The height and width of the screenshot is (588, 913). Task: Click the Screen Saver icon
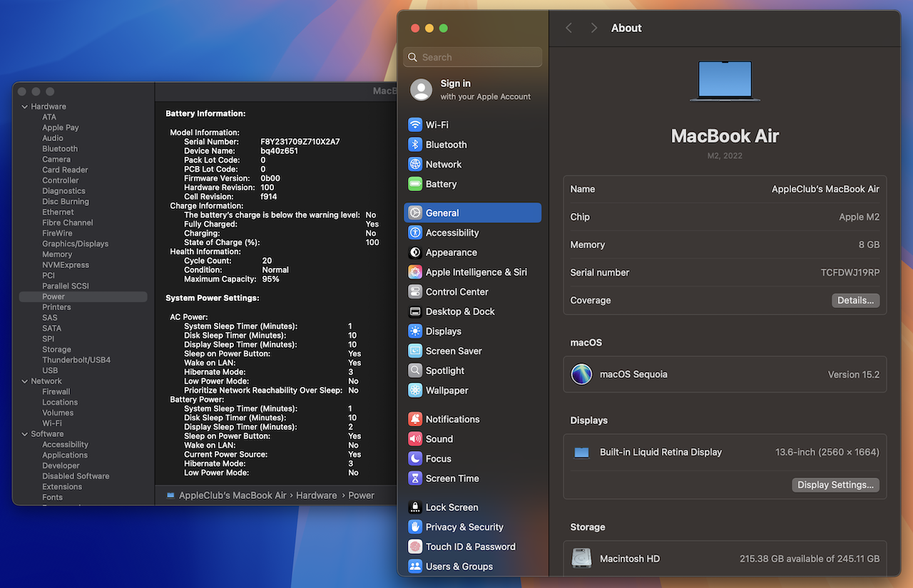pos(415,351)
